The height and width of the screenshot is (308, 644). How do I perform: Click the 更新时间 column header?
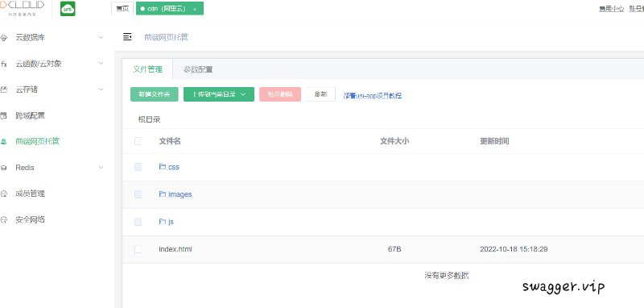click(x=494, y=141)
